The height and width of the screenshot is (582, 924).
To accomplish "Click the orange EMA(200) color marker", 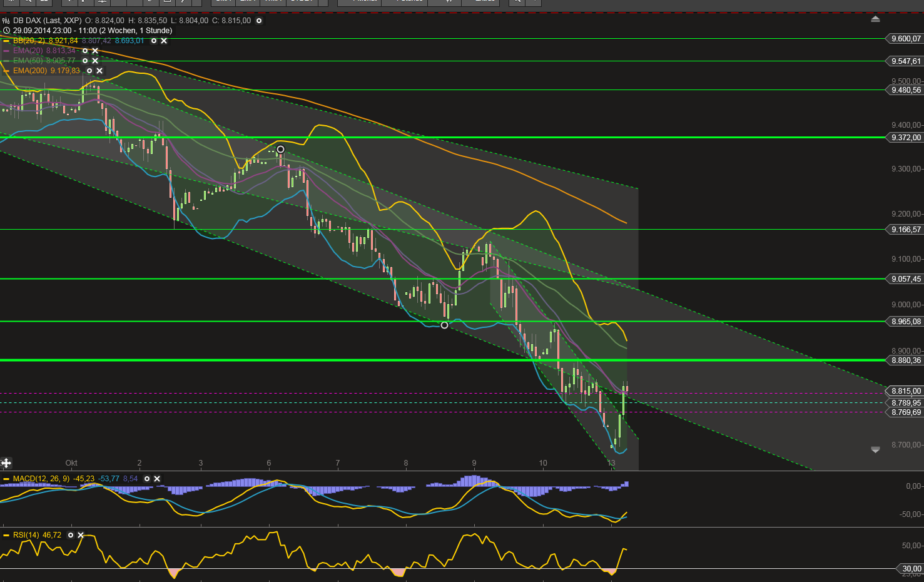I will point(6,71).
